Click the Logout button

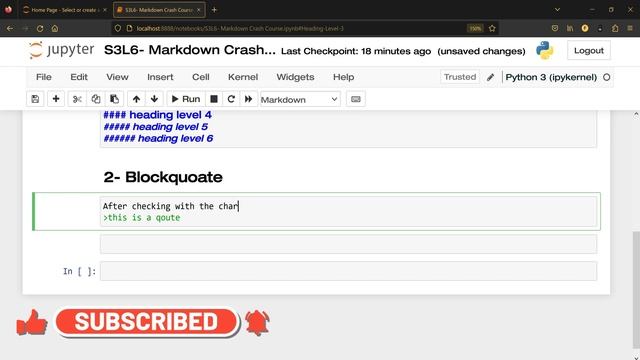point(589,51)
